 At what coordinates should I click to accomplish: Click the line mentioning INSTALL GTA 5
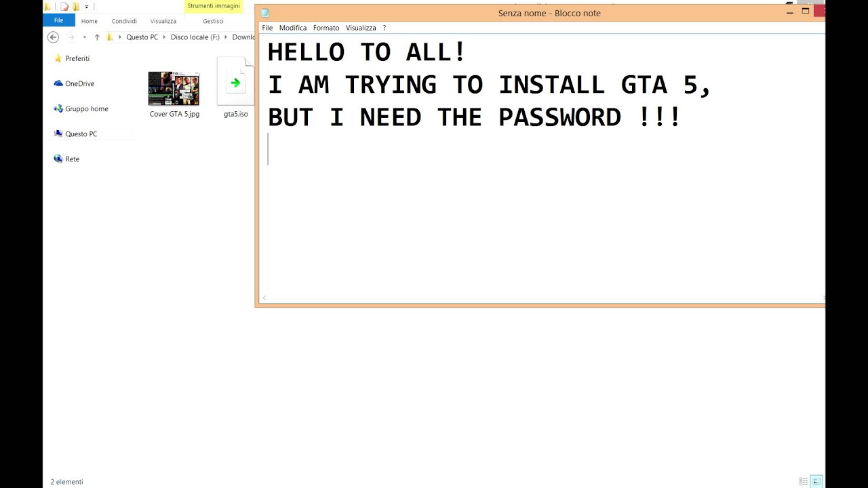pos(489,85)
